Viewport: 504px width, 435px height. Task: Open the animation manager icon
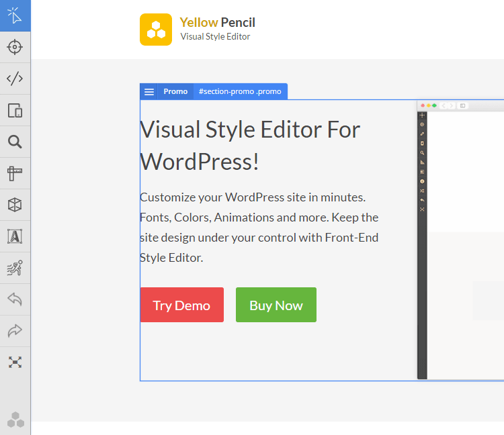pos(15,268)
